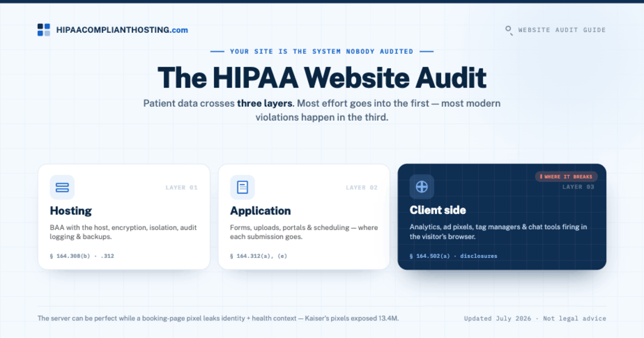Click the Application description about forms and uploads
Image resolution: width=644 pixels, height=338 pixels.
pos(304,232)
